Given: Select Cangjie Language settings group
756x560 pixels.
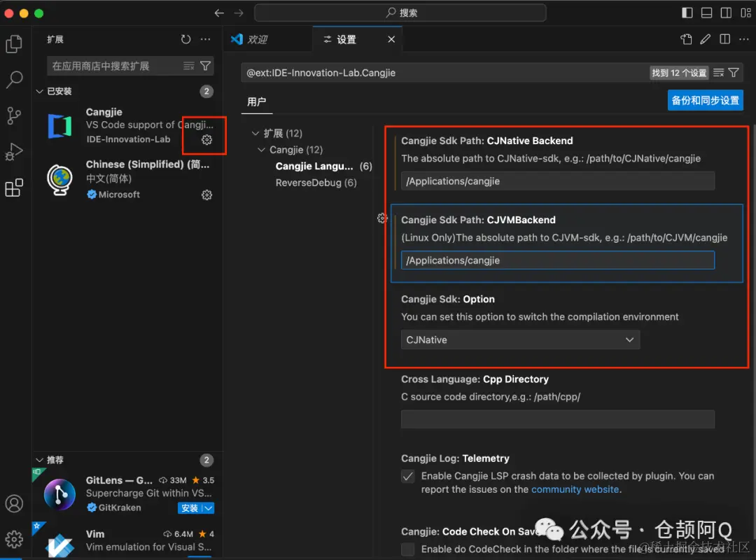Looking at the screenshot, I should pos(323,167).
